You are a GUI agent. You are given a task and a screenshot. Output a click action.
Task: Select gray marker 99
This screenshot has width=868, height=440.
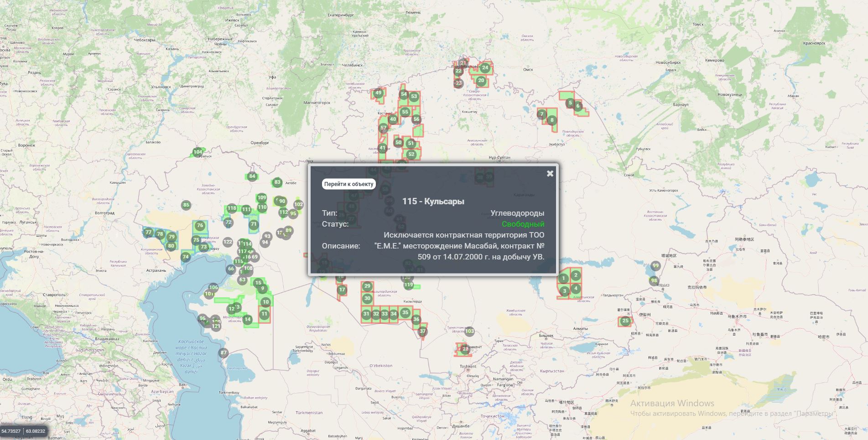tap(655, 266)
